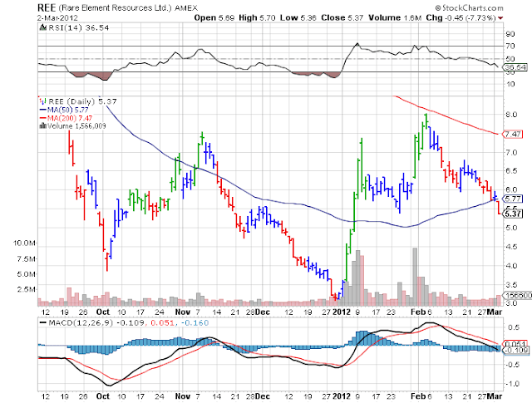
Task: Click Mar on the price chart date axis
Action: [495, 312]
